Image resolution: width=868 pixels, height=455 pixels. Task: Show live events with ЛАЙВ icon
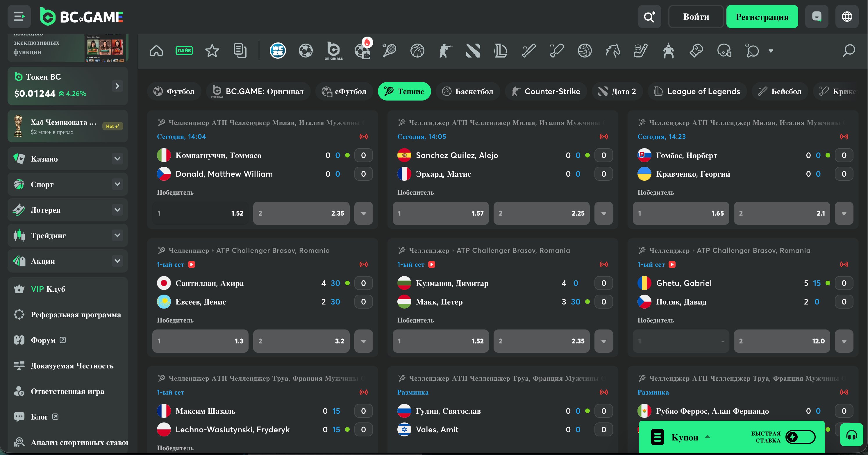[184, 51]
